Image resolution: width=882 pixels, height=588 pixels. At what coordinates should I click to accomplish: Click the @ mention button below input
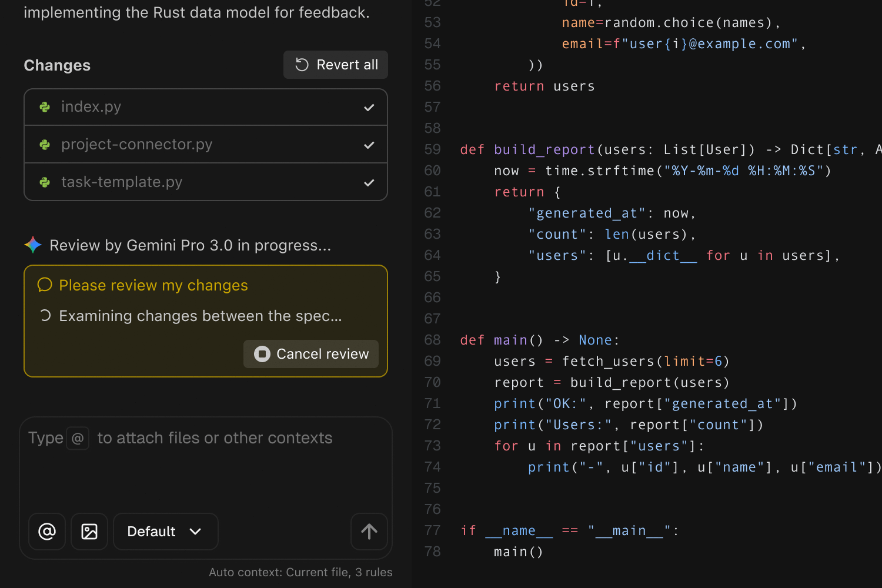pos(47,532)
